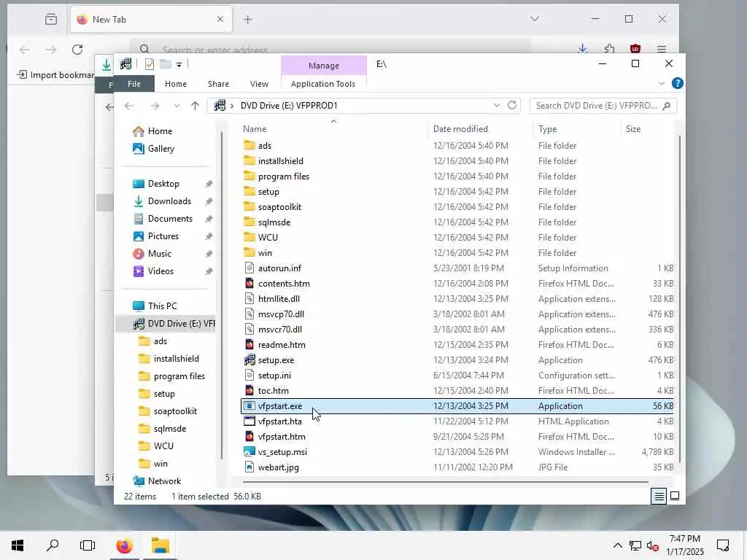Image resolution: width=747 pixels, height=560 pixels.
Task: Click the chevron before DVD Drive in the address bar
Action: point(232,106)
